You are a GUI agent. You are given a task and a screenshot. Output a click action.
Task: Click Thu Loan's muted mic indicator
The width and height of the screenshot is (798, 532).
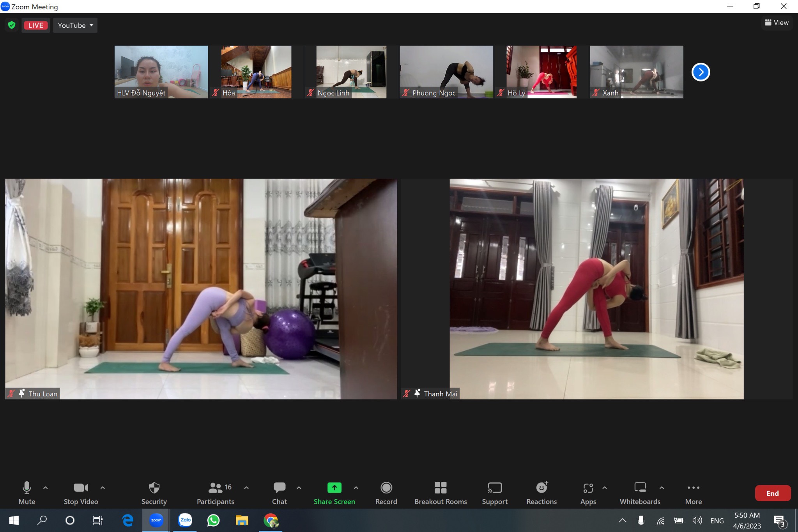pyautogui.click(x=11, y=393)
